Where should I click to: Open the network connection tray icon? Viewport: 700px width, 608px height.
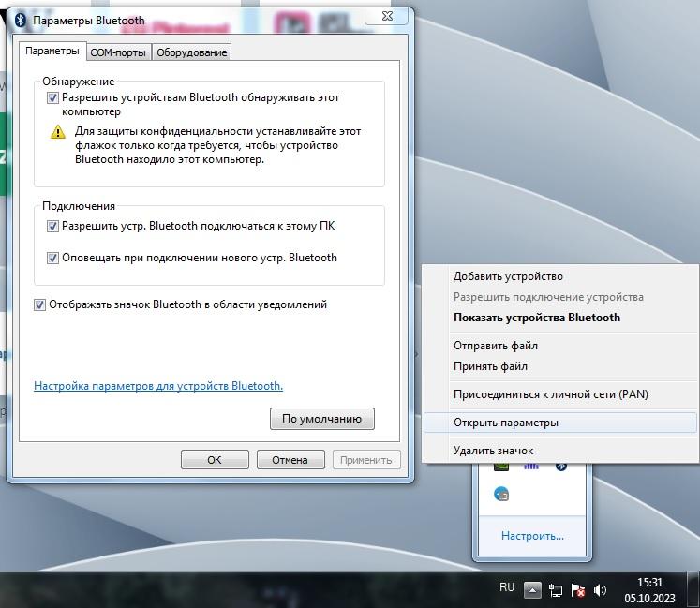pyautogui.click(x=556, y=590)
